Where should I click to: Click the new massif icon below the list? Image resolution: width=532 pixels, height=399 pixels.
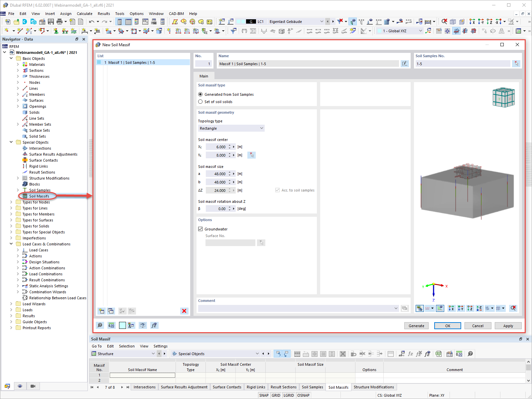[101, 311]
